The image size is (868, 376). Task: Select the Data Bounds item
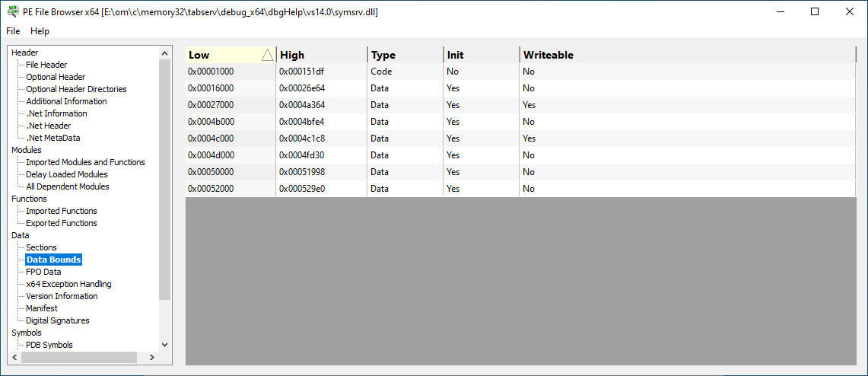[x=54, y=260]
